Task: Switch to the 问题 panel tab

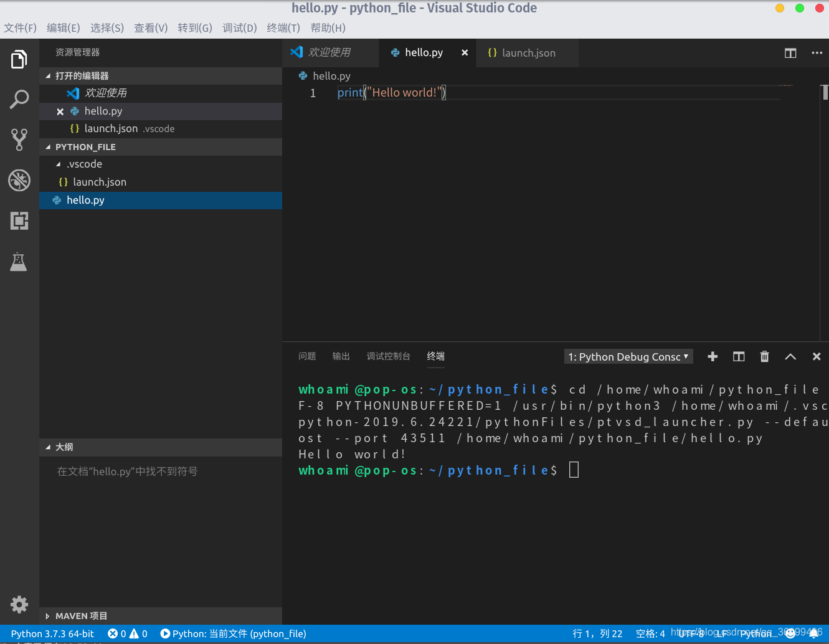Action: 307,356
